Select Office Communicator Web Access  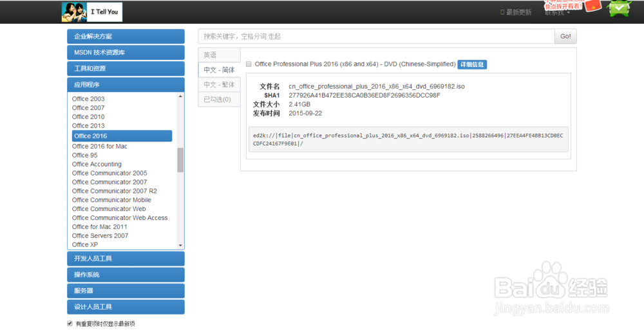[120, 218]
